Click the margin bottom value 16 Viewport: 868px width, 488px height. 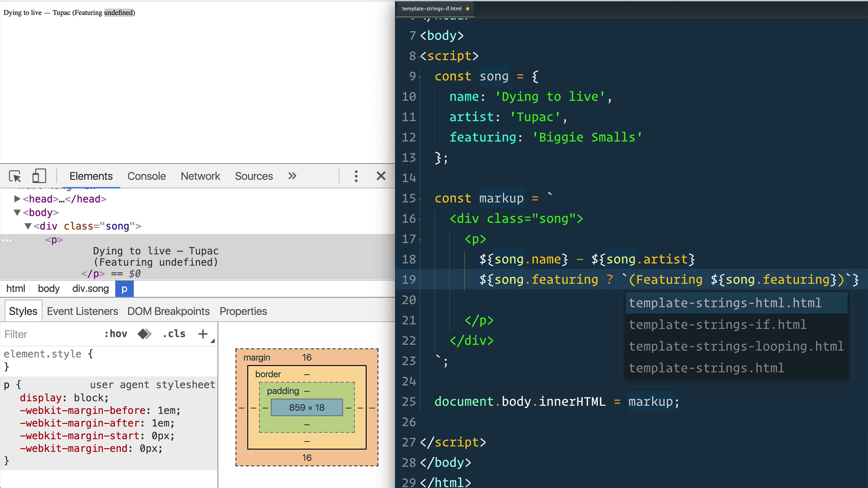pos(307,458)
